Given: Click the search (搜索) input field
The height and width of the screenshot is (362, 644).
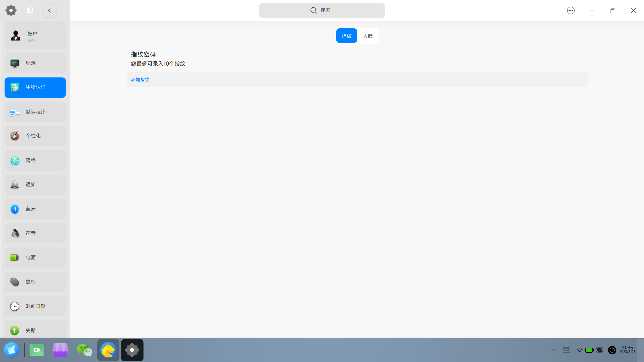Looking at the screenshot, I should (x=322, y=11).
